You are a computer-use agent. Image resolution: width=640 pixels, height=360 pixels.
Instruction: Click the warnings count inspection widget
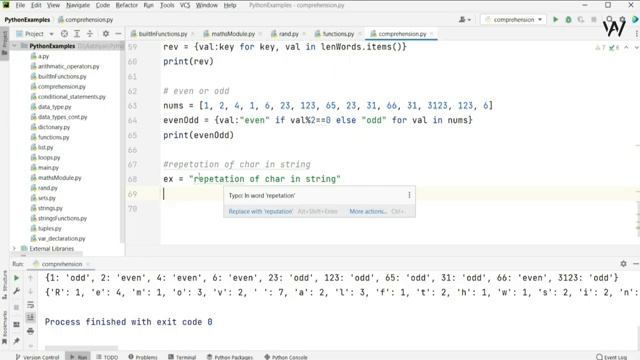click(600, 48)
